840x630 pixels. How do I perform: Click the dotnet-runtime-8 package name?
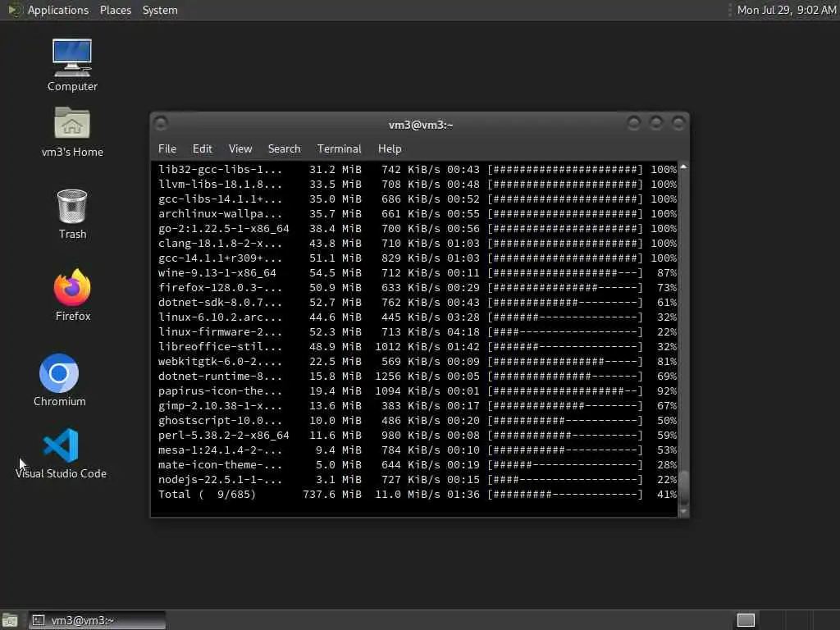220,376
